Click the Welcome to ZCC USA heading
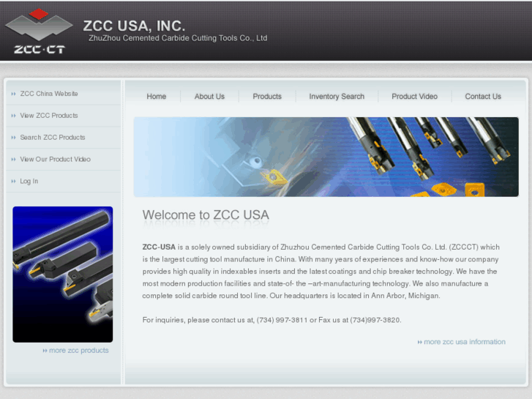532x399 pixels. tap(206, 215)
